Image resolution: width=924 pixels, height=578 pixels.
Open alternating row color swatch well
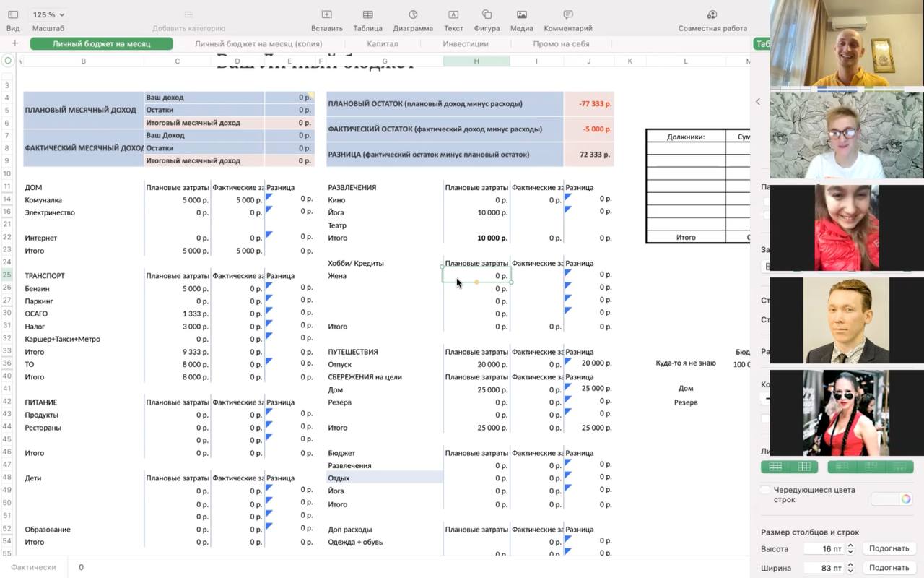[x=884, y=499]
